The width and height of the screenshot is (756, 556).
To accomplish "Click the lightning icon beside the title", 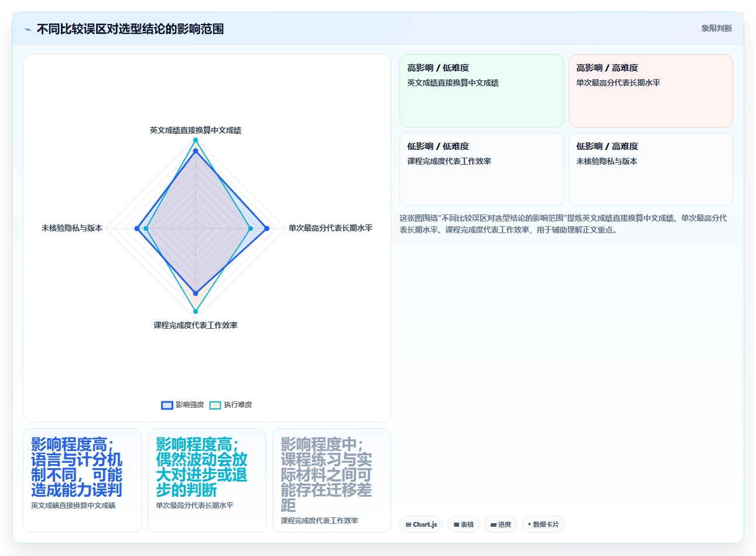I will [x=28, y=29].
